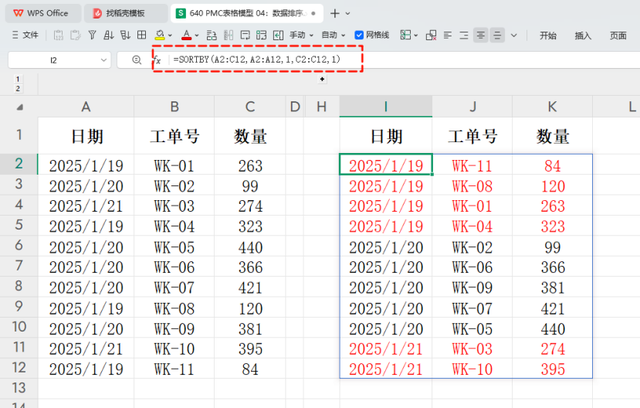Screen dimensions: 640x408
Task: Open the freeze panes dropdown arrow
Action: click(x=416, y=35)
